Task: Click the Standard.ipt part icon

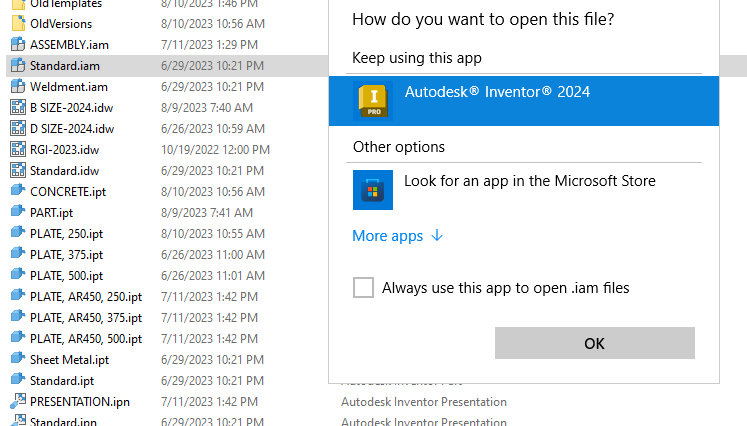Action: [x=18, y=379]
